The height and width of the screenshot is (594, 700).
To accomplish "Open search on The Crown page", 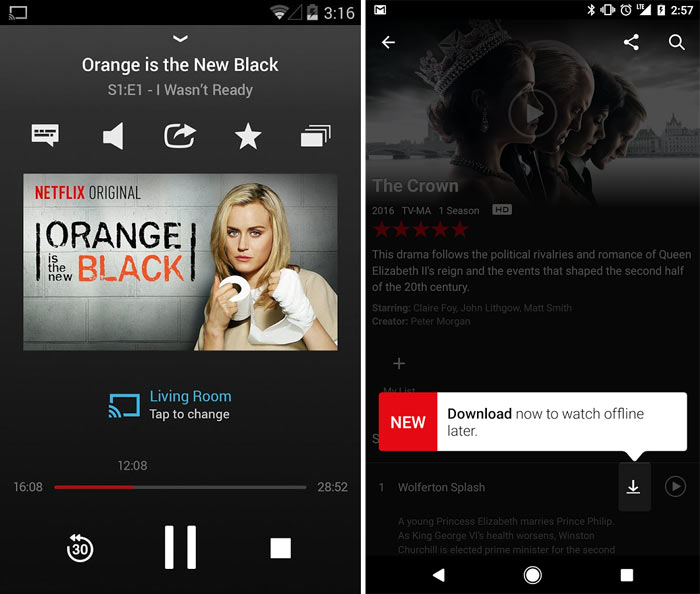I will pyautogui.click(x=676, y=42).
